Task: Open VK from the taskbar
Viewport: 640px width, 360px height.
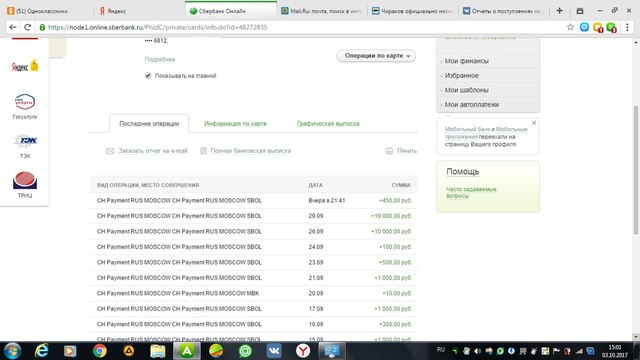Action: point(274,351)
